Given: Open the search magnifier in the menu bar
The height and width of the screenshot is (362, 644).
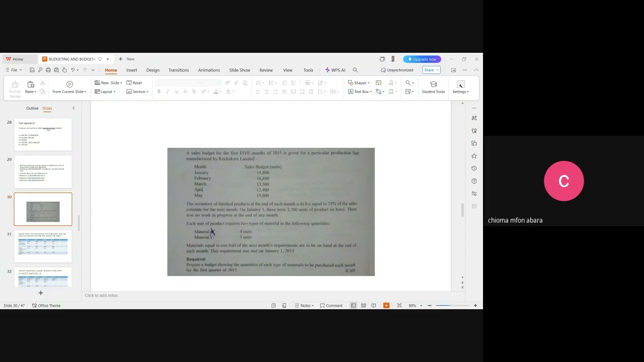Looking at the screenshot, I should [355, 70].
